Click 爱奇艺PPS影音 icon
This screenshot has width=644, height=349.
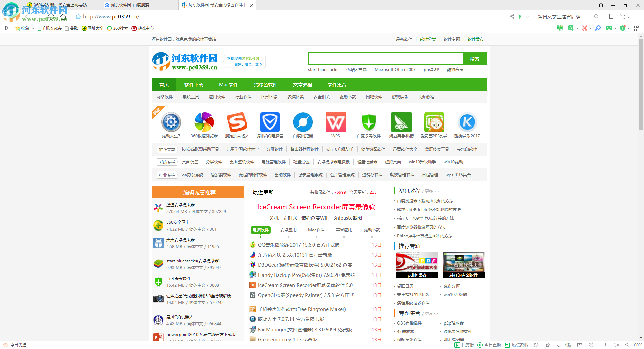coord(434,122)
